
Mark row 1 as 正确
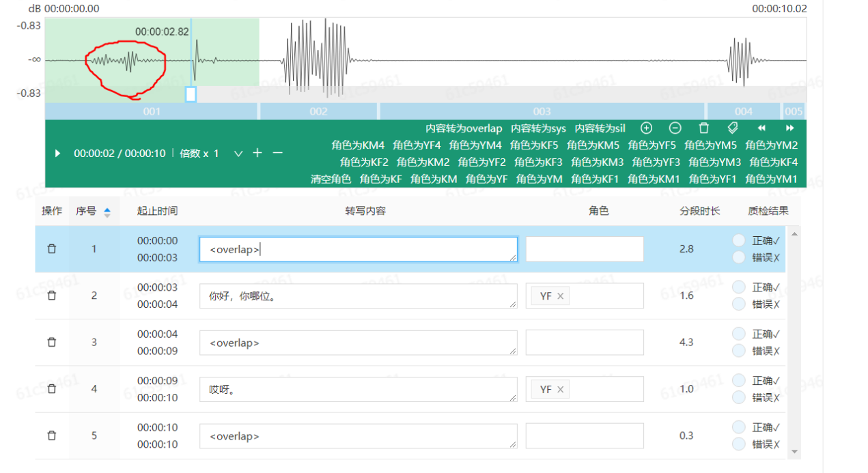[x=738, y=240]
